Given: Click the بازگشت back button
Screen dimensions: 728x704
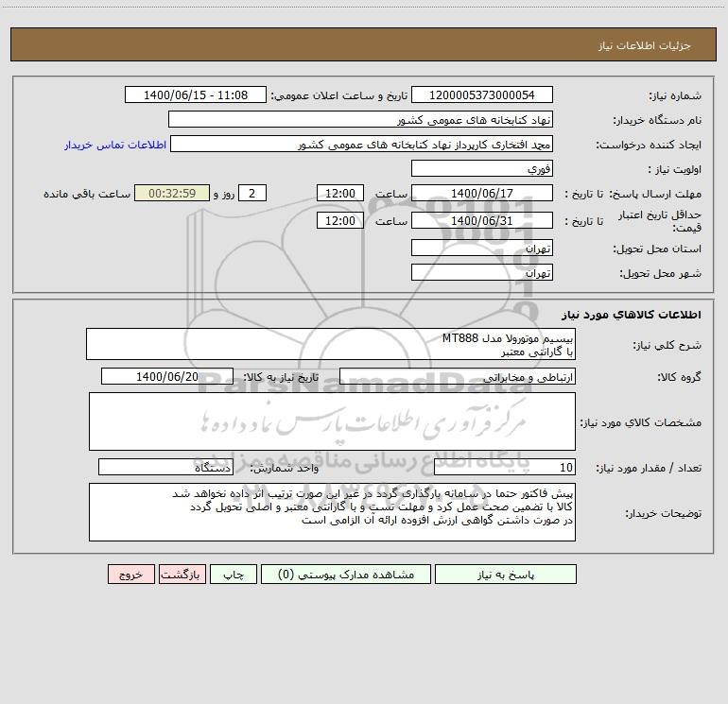Looking at the screenshot, I should pos(182,575).
